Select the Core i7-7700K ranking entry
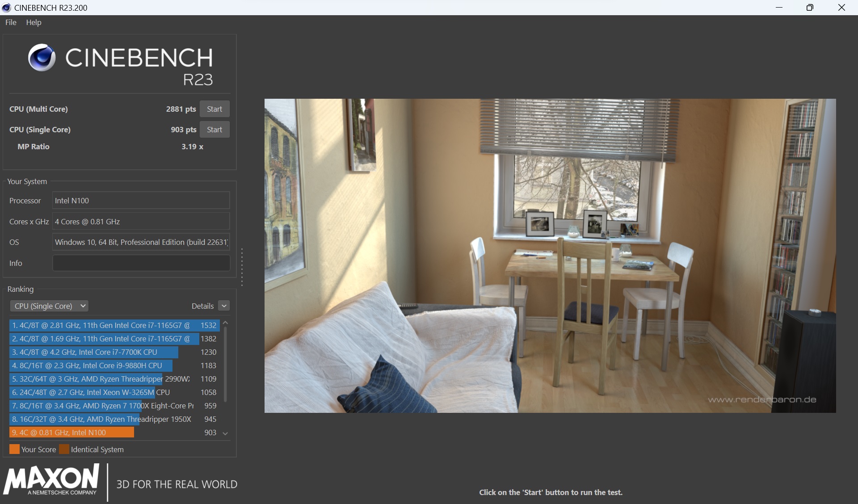Image resolution: width=858 pixels, height=504 pixels. 94,352
